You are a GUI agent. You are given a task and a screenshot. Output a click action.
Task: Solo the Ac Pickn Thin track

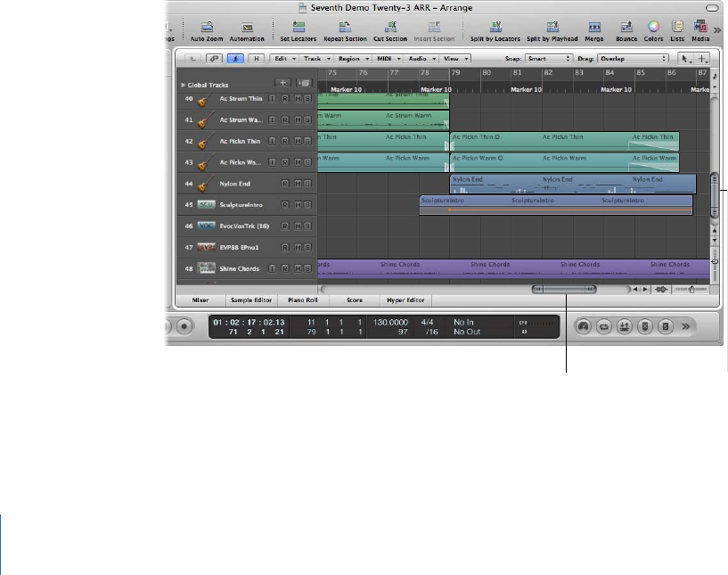click(307, 141)
